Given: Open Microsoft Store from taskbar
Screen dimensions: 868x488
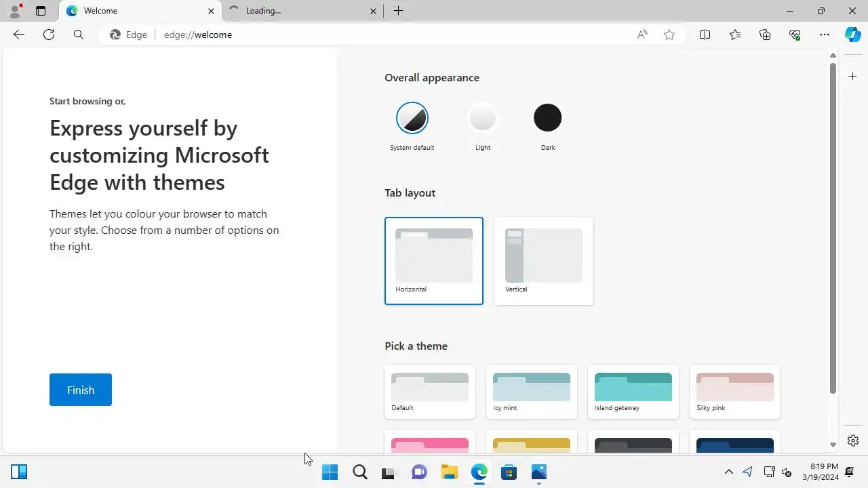Looking at the screenshot, I should point(509,472).
